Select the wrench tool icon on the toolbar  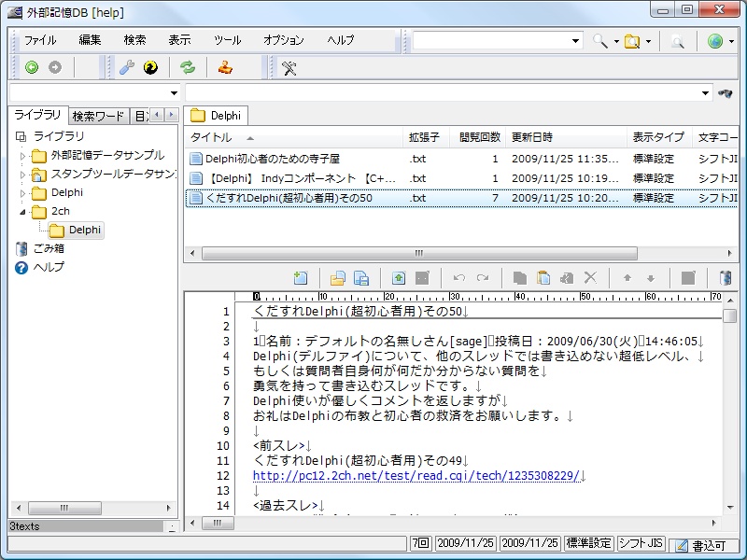127,67
